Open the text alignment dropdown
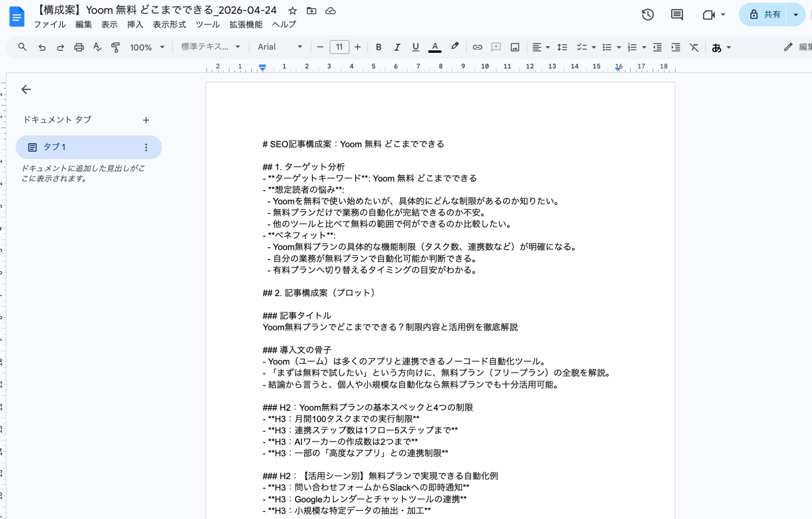Screen dimensions: 812x519 [541, 47]
